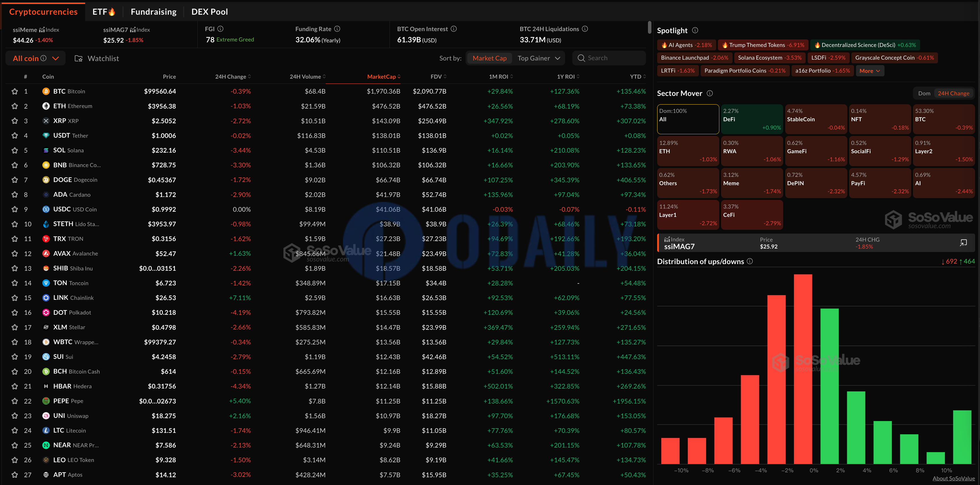Screen dimensions: 980x485
Task: Open the Trump Themed Tokens spotlight tag
Action: coord(763,45)
